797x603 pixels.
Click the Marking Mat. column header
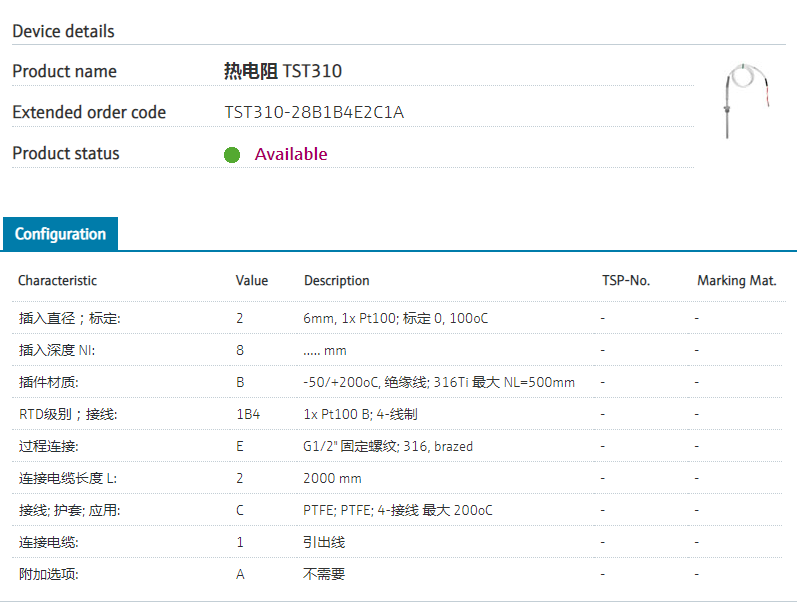[737, 281]
